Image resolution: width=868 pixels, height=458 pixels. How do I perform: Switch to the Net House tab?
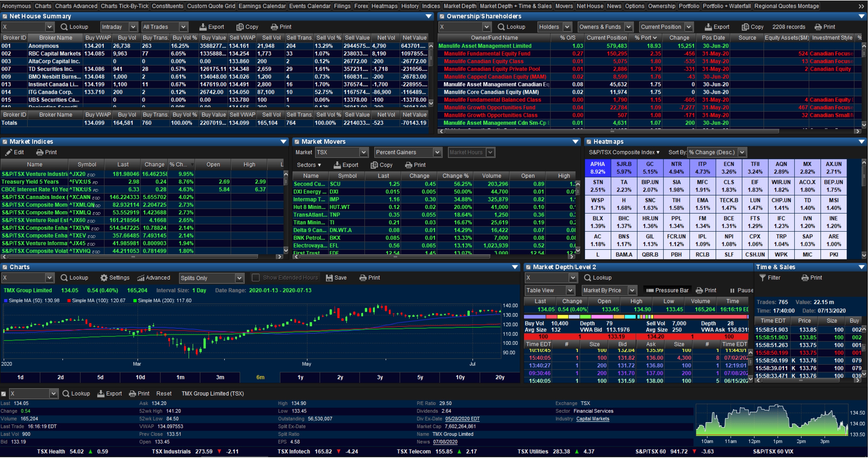[590, 6]
